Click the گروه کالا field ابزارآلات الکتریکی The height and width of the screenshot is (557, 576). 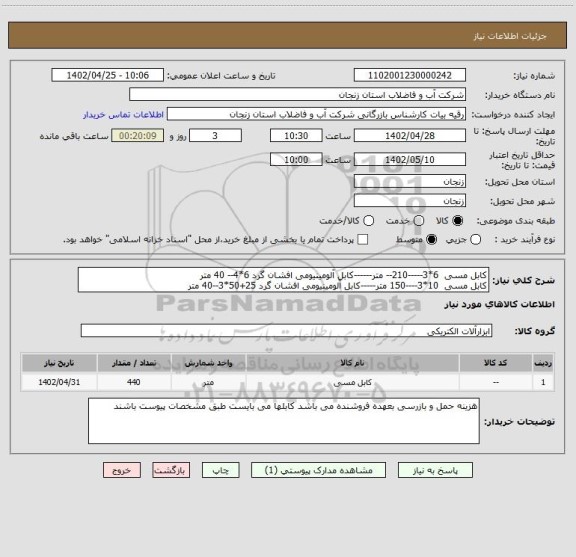(287, 331)
